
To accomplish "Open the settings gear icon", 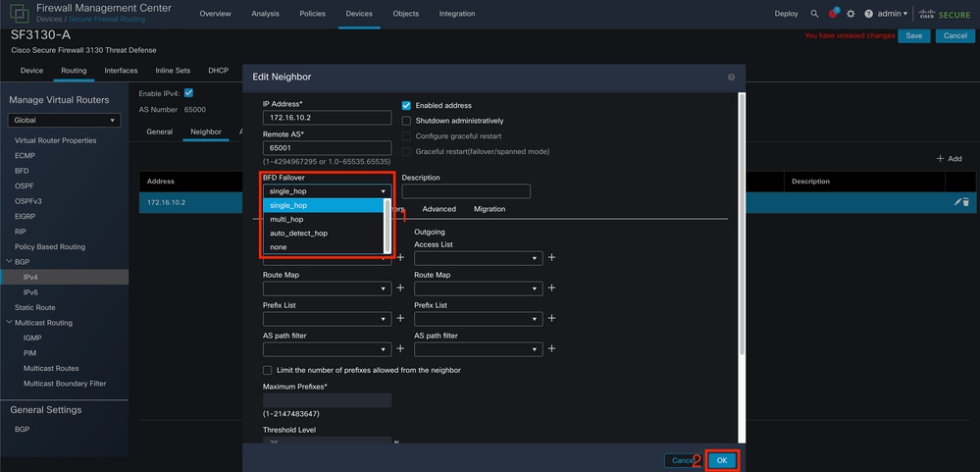I will tap(851, 14).
